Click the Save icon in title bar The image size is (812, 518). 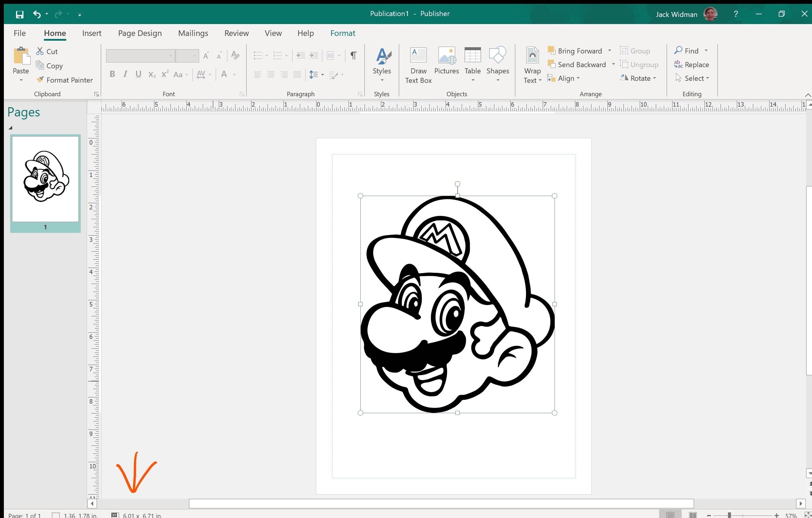click(x=20, y=14)
